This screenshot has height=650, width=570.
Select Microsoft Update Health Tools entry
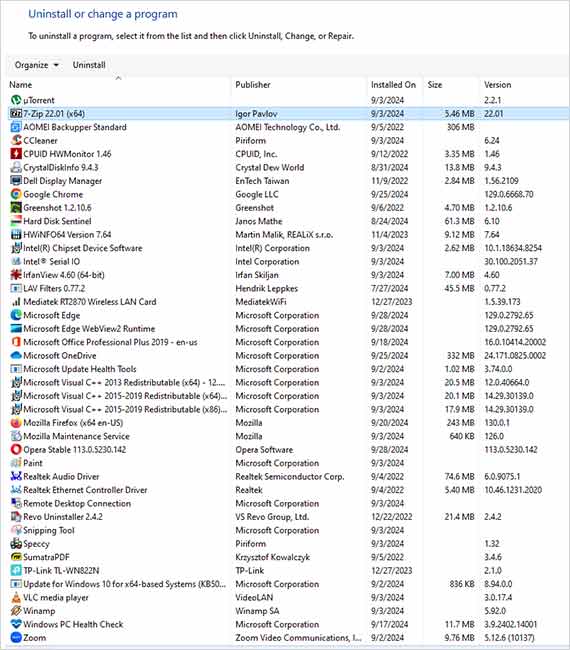[289, 369]
